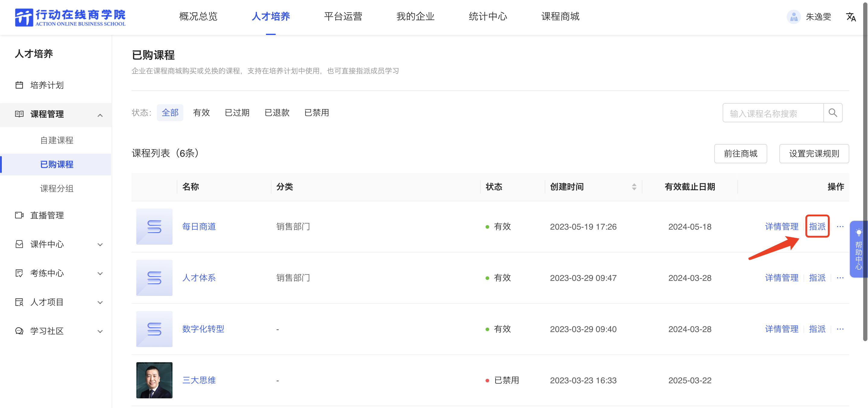The height and width of the screenshot is (408, 868).
Task: Click the search magnifier icon
Action: (832, 113)
